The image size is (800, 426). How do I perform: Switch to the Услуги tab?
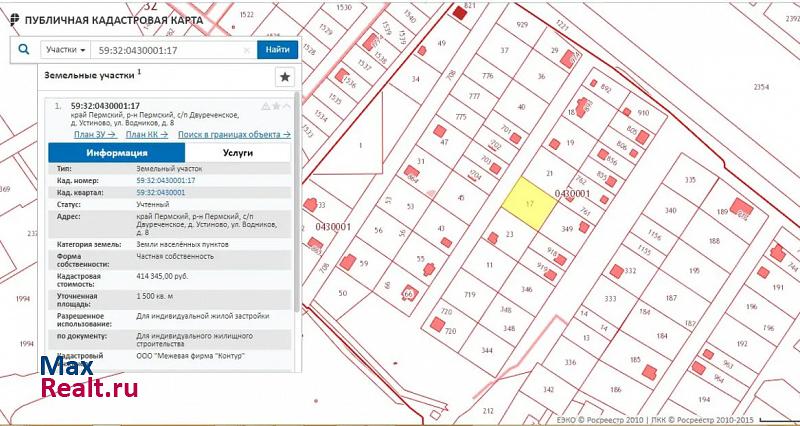[238, 153]
